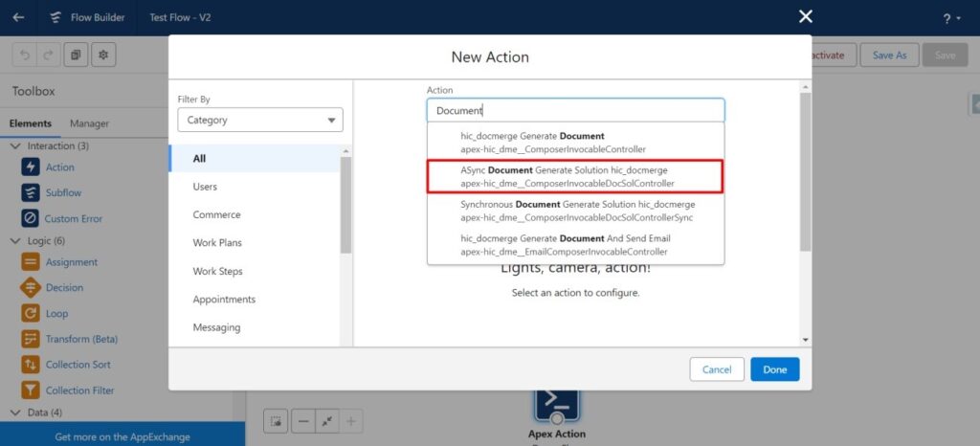Switch to the Manager tab
980x446 pixels.
point(89,123)
